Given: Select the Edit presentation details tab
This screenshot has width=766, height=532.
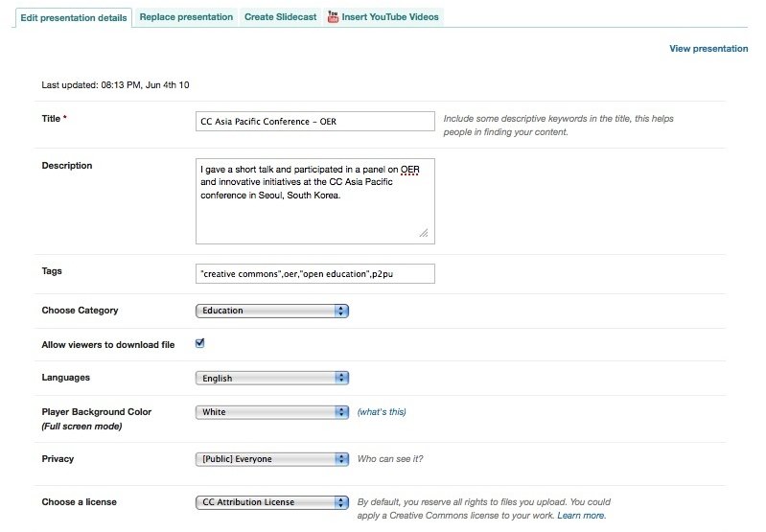Looking at the screenshot, I should point(73,18).
